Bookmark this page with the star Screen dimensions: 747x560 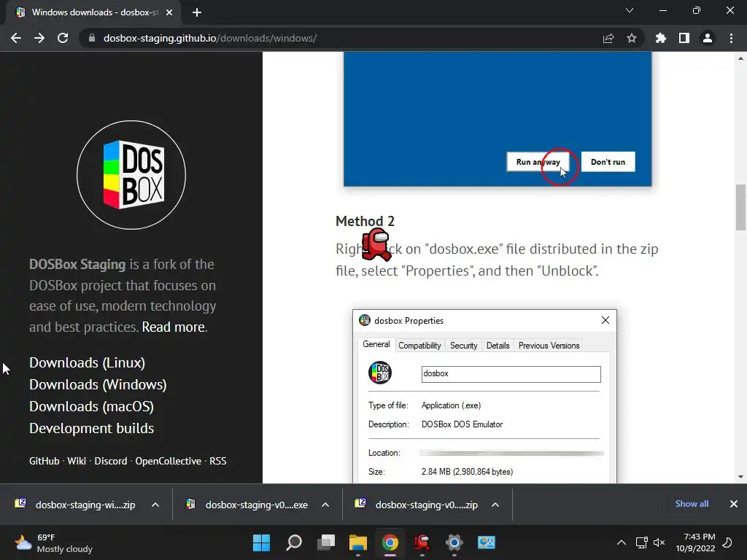pos(632,38)
